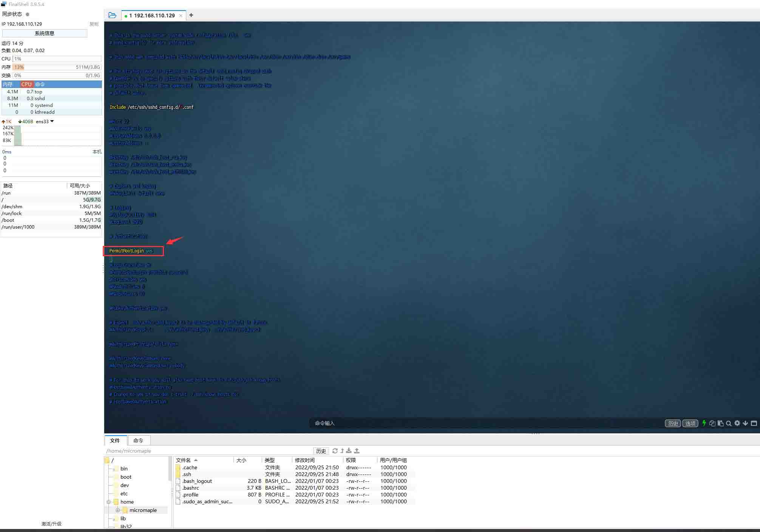Select the .ssh folder row
Image resolution: width=760 pixels, height=532 pixels.
click(295, 474)
